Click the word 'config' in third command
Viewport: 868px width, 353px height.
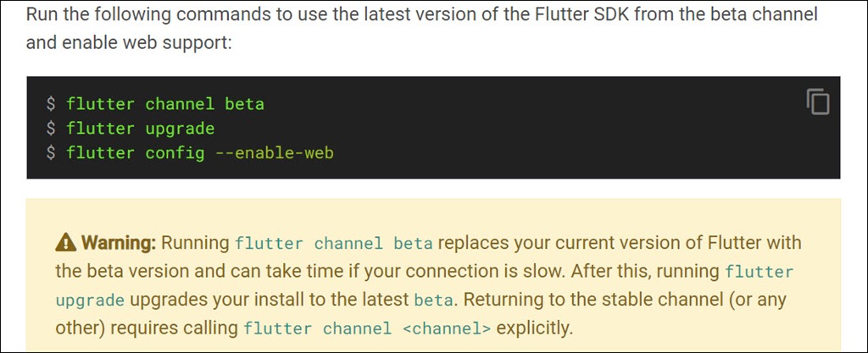tap(175, 152)
